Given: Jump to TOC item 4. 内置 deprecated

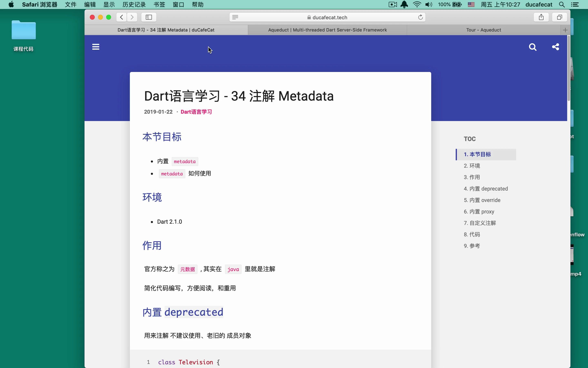Looking at the screenshot, I should (x=486, y=189).
